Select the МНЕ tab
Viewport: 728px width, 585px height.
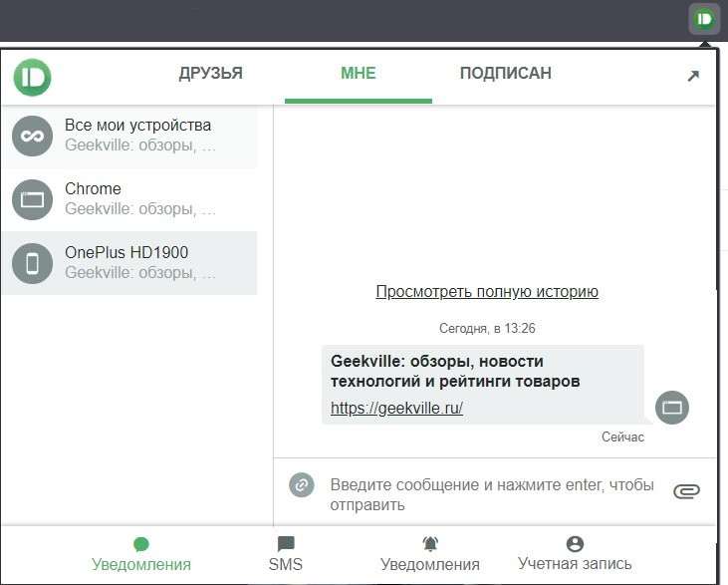tap(358, 74)
